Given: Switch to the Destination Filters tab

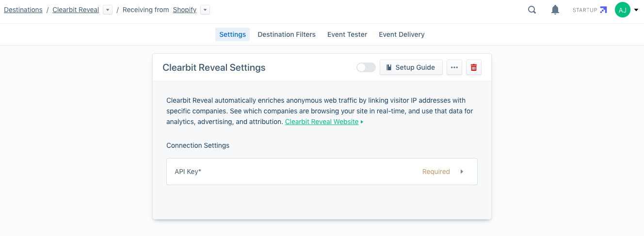Looking at the screenshot, I should pos(287,34).
